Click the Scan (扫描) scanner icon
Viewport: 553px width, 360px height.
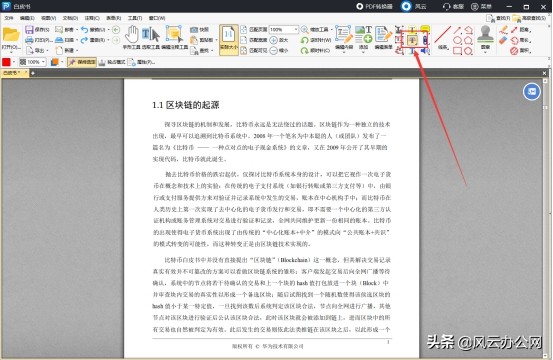pyautogui.click(x=59, y=40)
